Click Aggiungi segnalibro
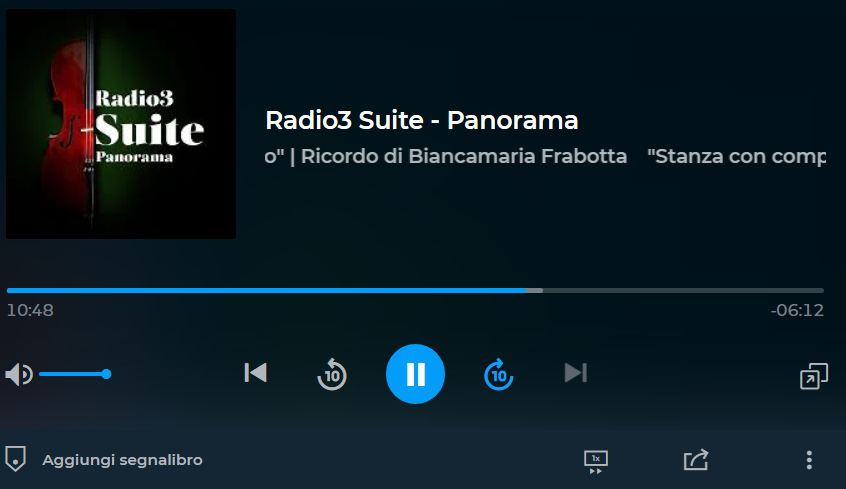The height and width of the screenshot is (489, 846). pyautogui.click(x=122, y=460)
